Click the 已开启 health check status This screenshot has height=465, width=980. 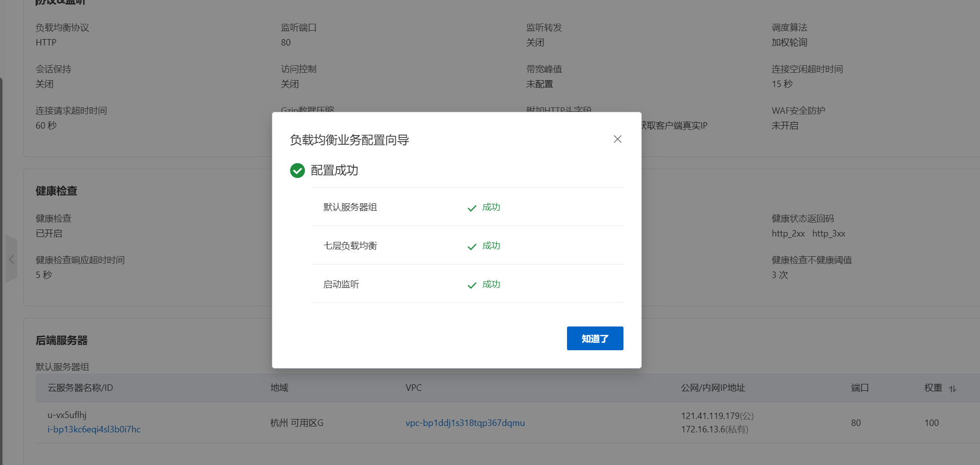coord(49,233)
